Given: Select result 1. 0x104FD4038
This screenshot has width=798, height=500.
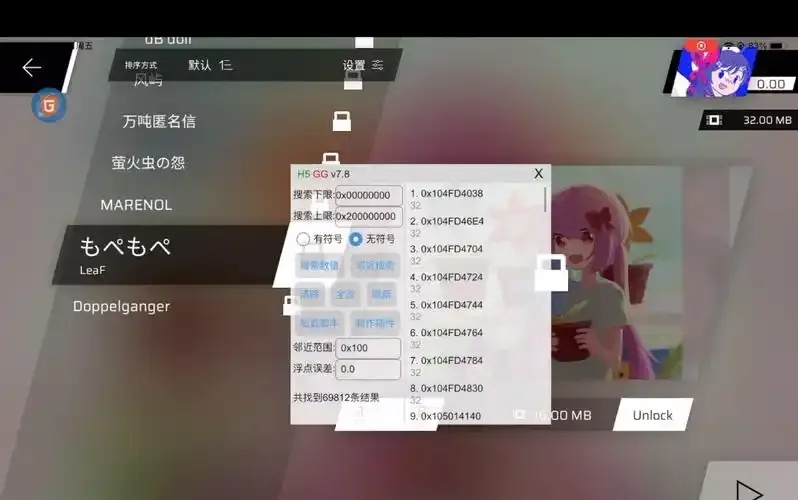Looking at the screenshot, I should click(x=446, y=193).
